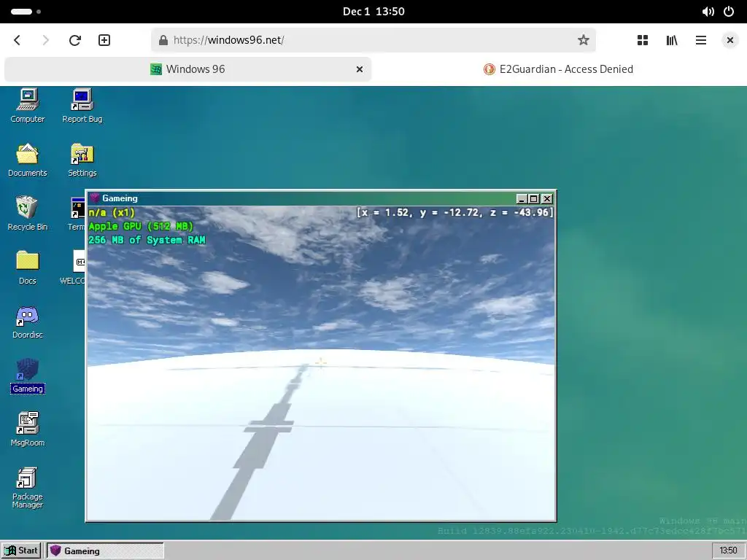Viewport: 747px width, 560px height.
Task: Click the taskbar clock showing 13:50
Action: click(728, 551)
